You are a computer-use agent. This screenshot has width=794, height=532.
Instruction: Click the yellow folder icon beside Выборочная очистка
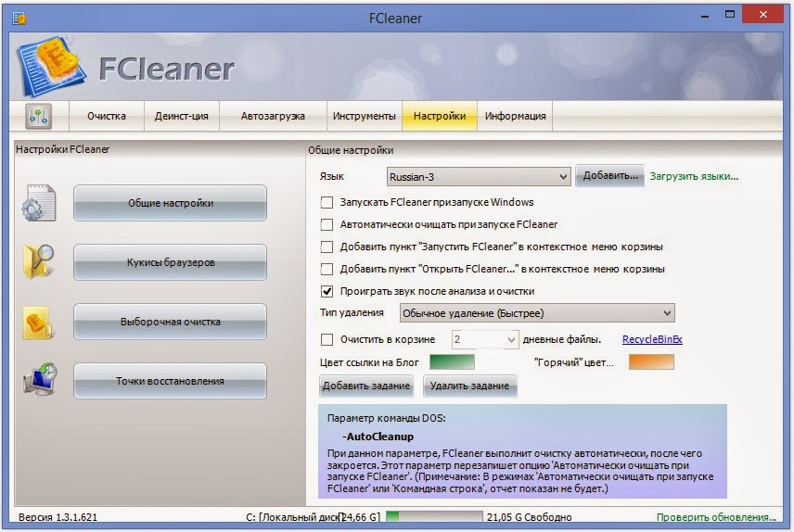pyautogui.click(x=38, y=323)
